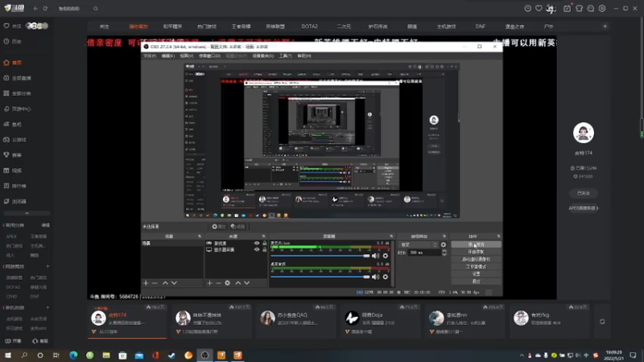Viewport: 644px width, 362px height.
Task: Expand the 单机热游 category with its plus
Action: (x=47, y=307)
